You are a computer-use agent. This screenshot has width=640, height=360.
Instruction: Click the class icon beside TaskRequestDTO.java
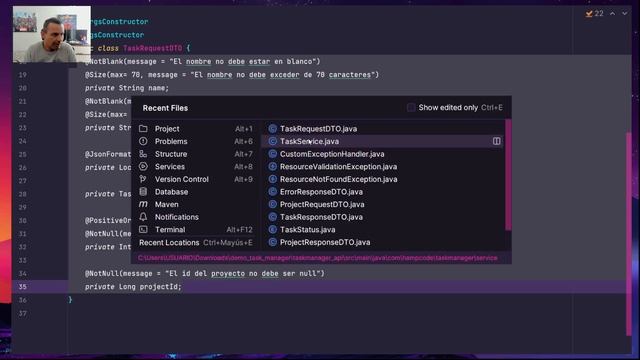coord(273,129)
